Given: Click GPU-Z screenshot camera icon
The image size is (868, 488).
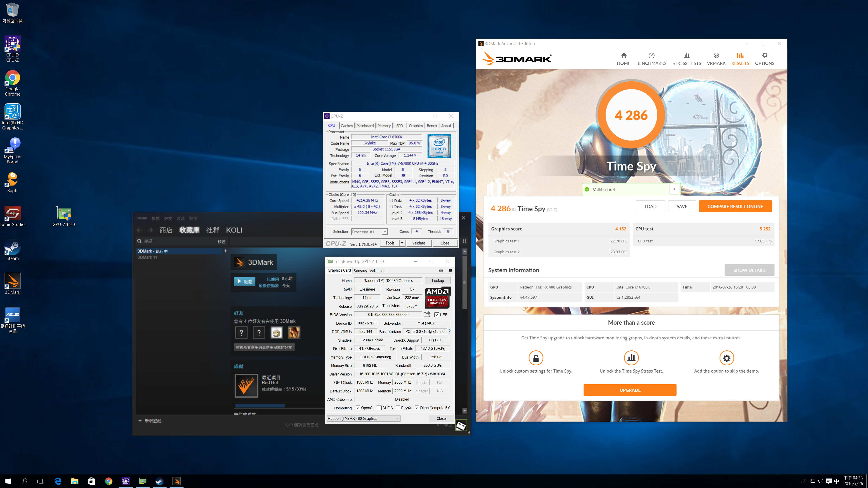Looking at the screenshot, I should pos(441,270).
